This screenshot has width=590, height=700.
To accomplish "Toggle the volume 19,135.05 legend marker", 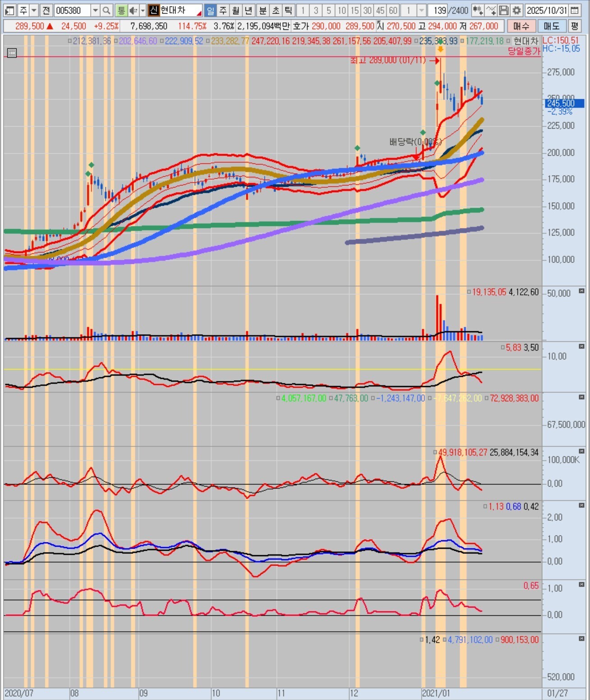I will [x=469, y=292].
